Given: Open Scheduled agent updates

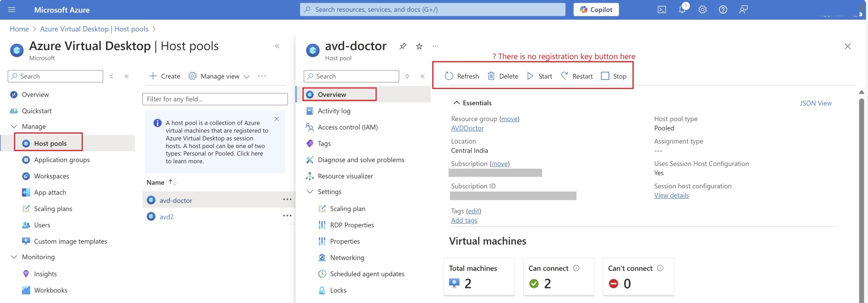Looking at the screenshot, I should [367, 274].
